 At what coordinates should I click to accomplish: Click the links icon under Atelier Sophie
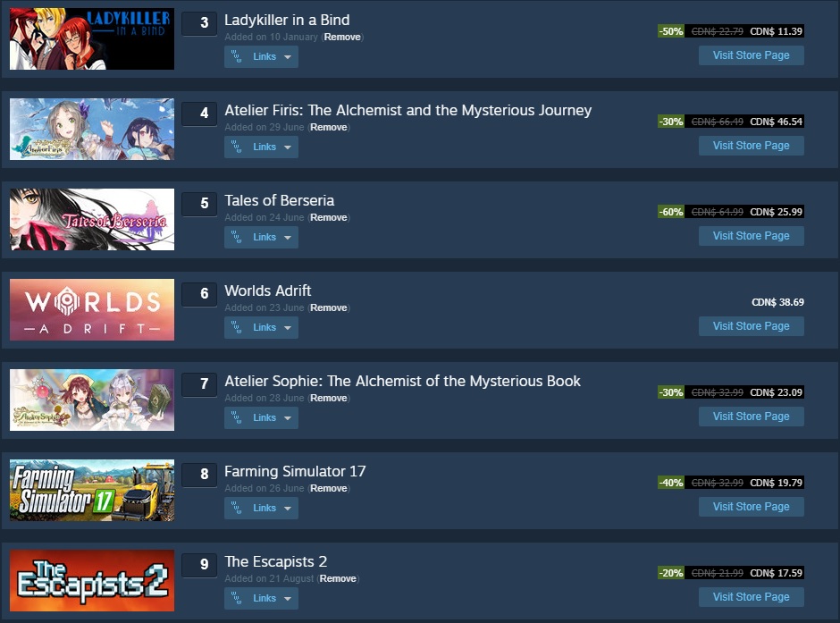pos(236,417)
